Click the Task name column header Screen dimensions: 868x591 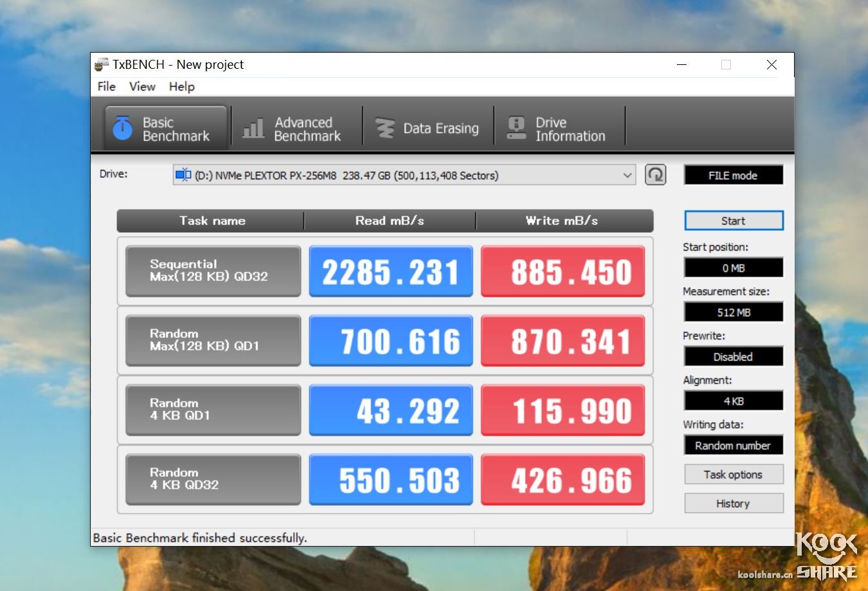click(x=212, y=221)
